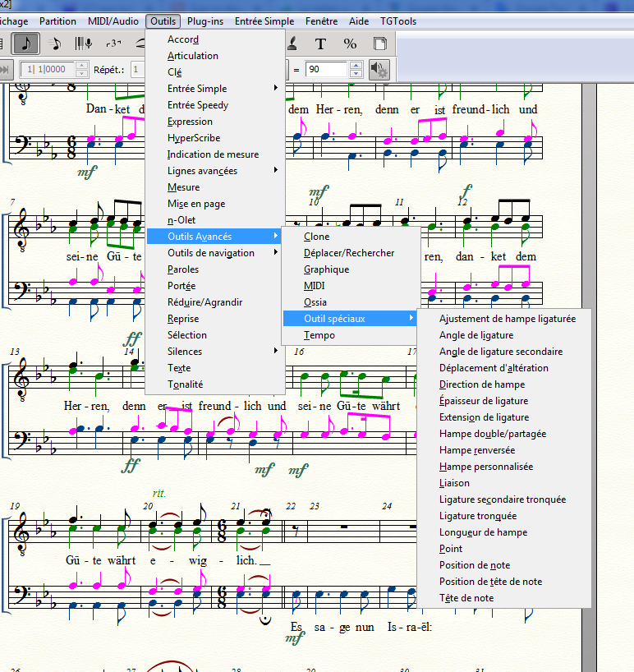The width and height of the screenshot is (634, 672).
Task: Click the measure counter stepper arrows
Action: pyautogui.click(x=81, y=70)
